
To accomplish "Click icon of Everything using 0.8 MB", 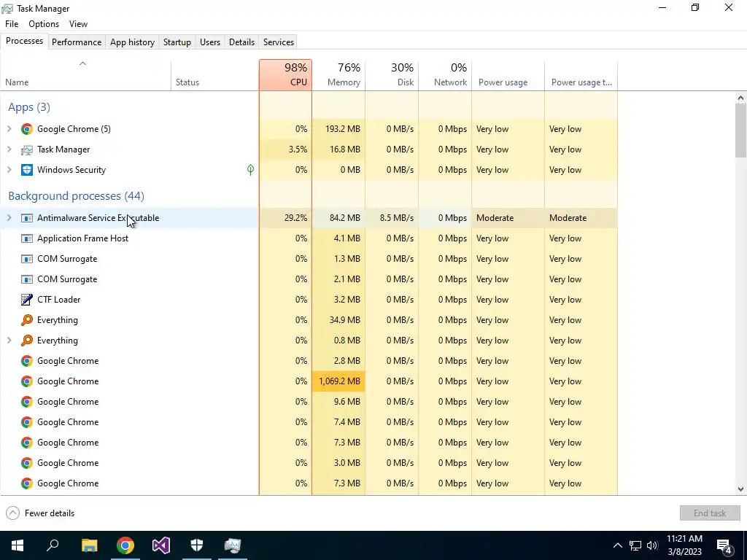I will coord(27,341).
